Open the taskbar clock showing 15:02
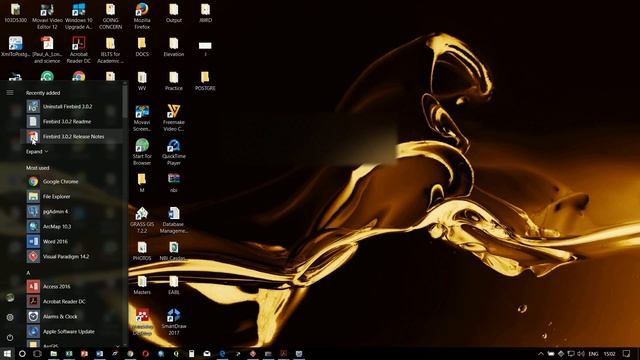Viewport: 640px width, 360px height. 609,353
